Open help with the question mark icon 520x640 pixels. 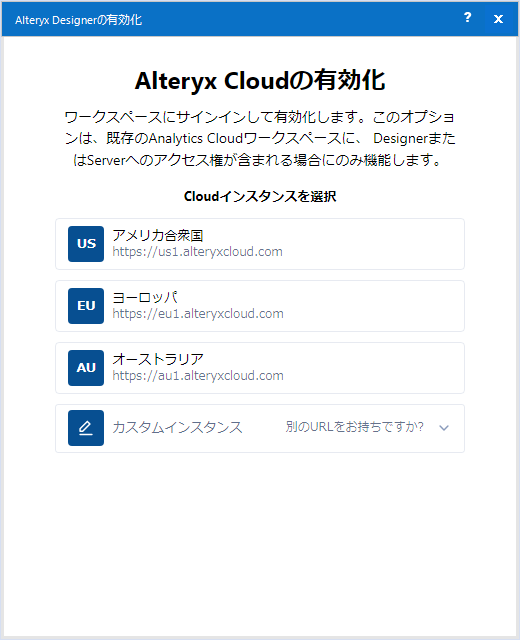(x=467, y=18)
